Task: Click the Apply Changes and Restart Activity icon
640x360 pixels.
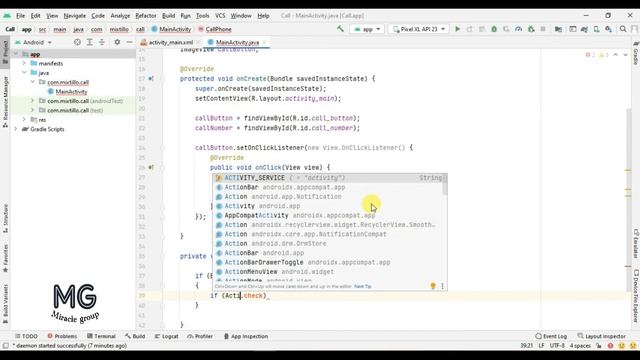Action: (x=469, y=29)
